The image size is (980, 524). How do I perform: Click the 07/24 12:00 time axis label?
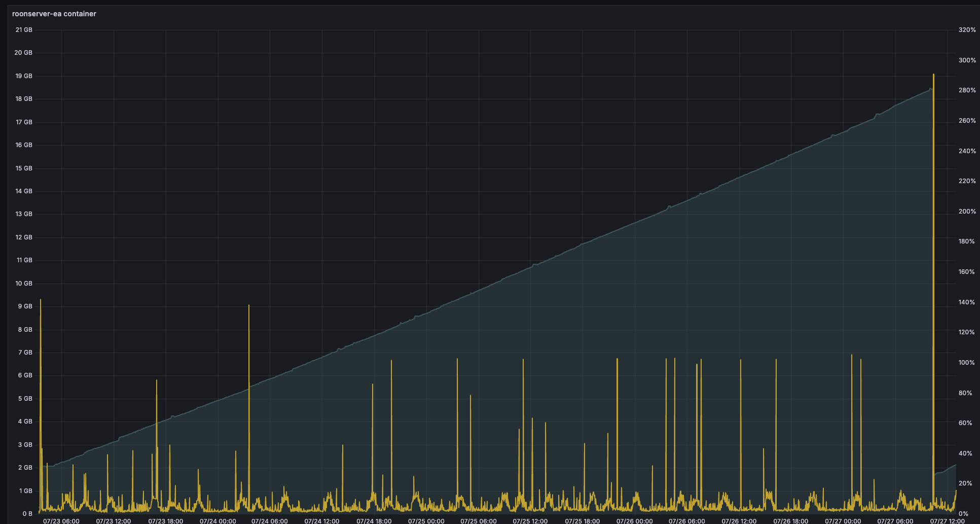click(x=321, y=520)
